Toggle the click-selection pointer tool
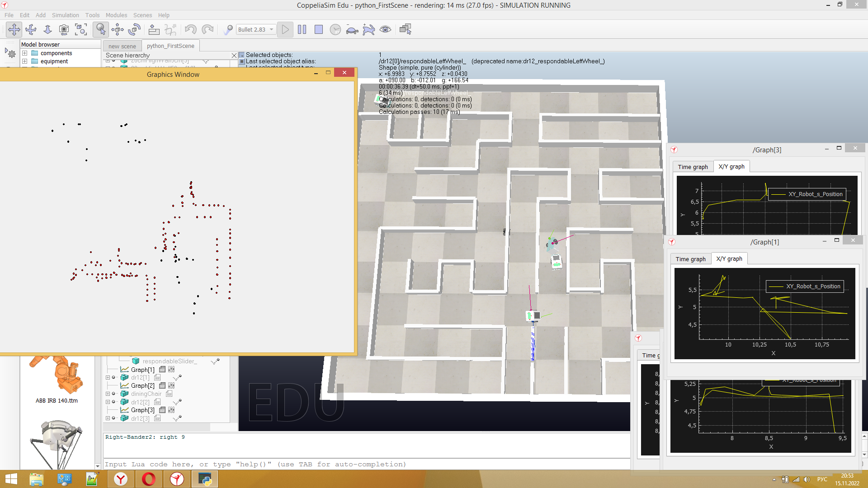Viewport: 868px width, 488px height. click(100, 30)
